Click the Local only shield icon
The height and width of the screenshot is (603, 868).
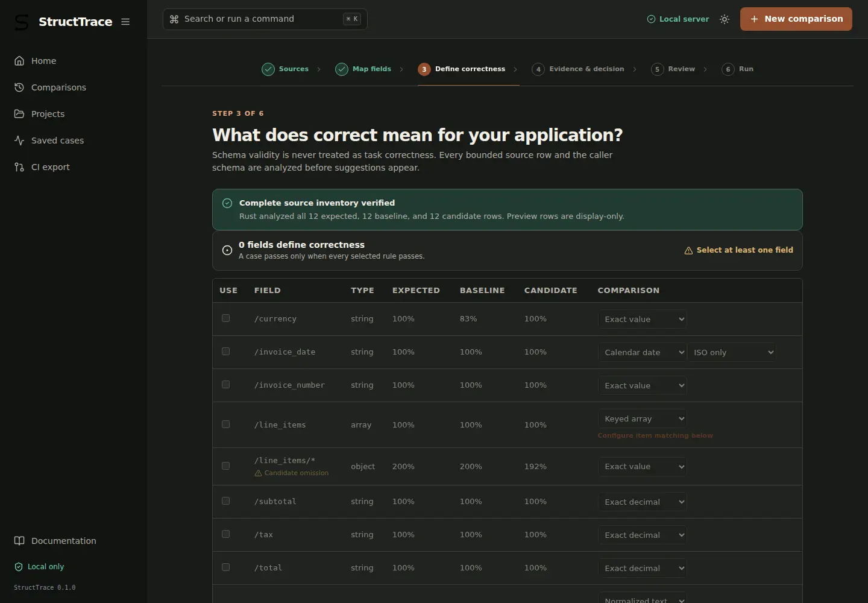point(19,567)
